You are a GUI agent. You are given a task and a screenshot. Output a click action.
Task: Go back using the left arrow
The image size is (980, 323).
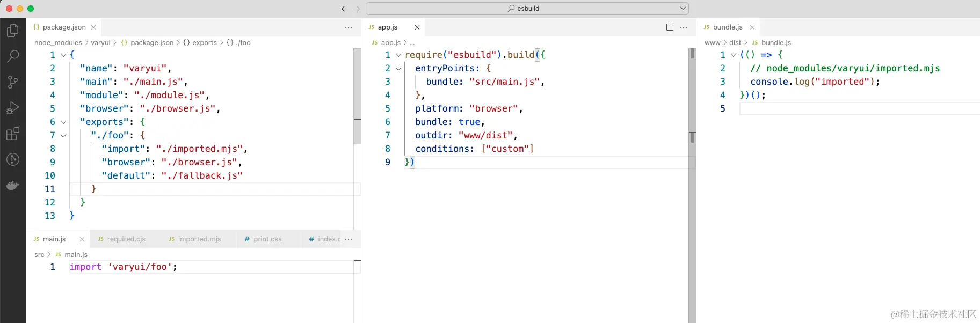tap(345, 9)
